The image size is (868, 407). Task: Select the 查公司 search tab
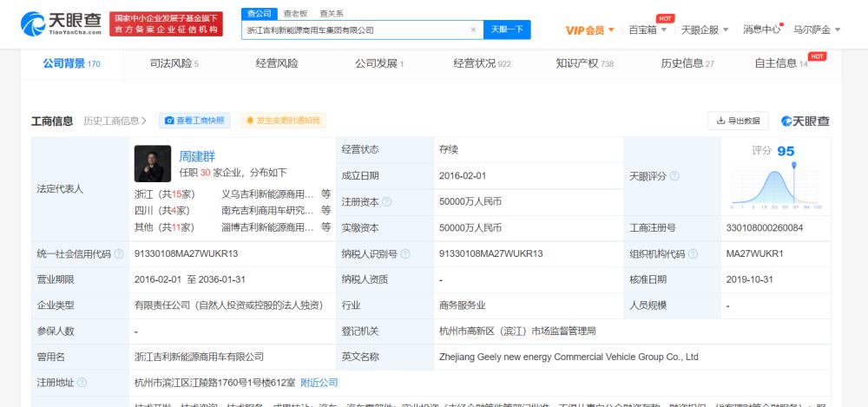[259, 13]
